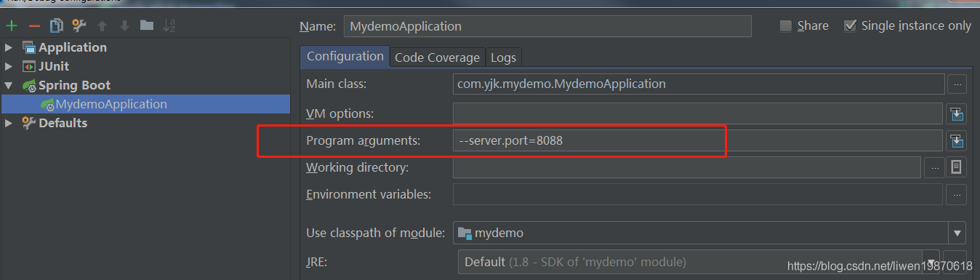Click the VM options input field
Viewport: 980px width, 280px height.
(698, 113)
